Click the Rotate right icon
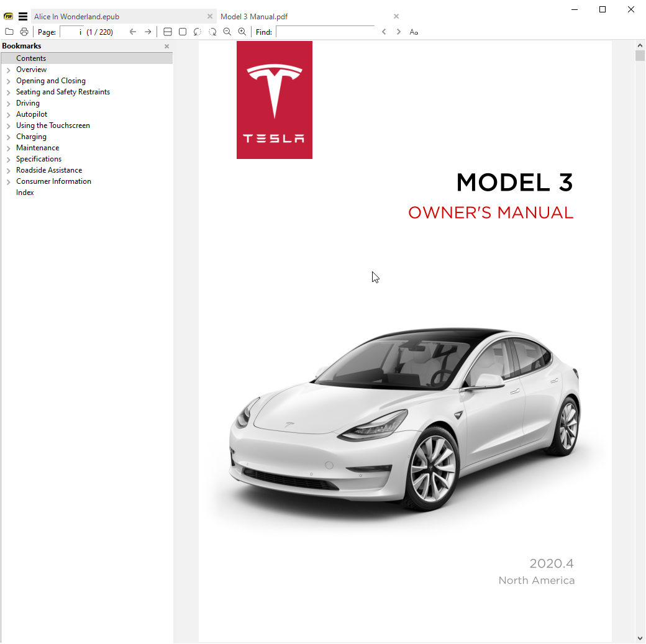This screenshot has height=644, width=646. coord(212,32)
